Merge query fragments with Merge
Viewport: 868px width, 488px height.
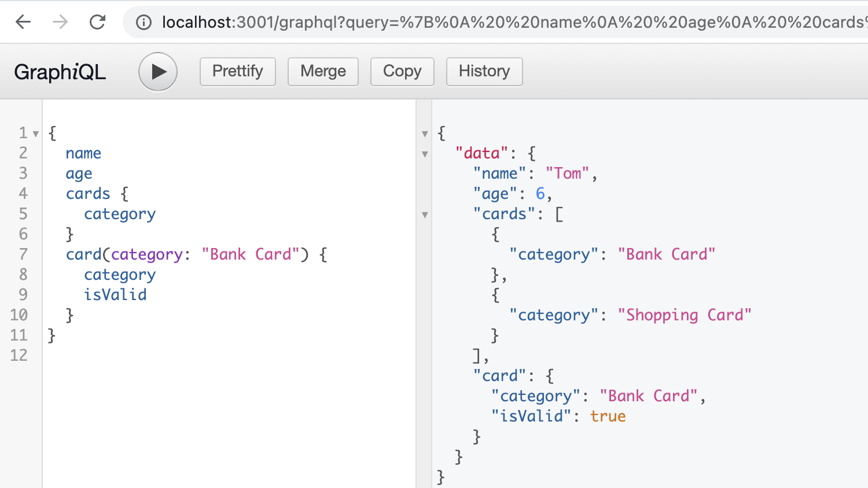coord(323,71)
